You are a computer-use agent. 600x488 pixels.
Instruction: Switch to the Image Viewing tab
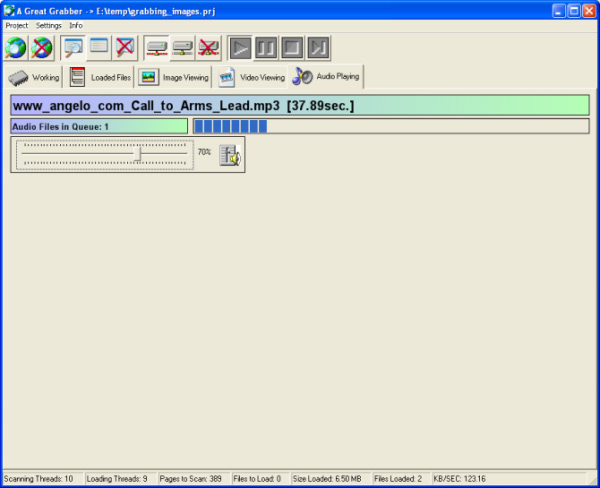pos(174,77)
